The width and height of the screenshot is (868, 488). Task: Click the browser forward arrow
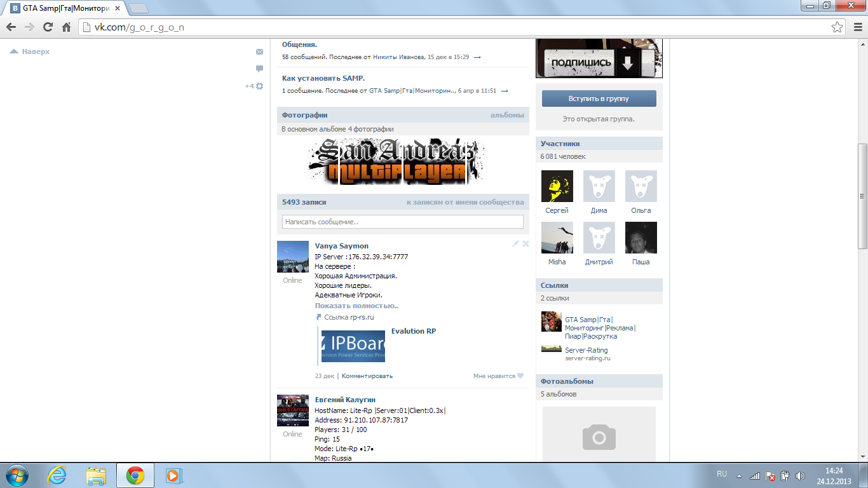(29, 27)
